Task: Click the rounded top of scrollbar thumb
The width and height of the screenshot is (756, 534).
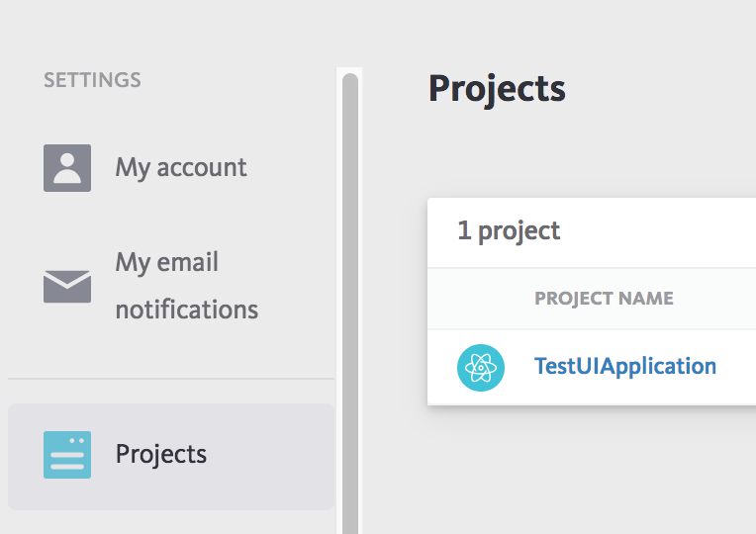Action: (x=350, y=79)
